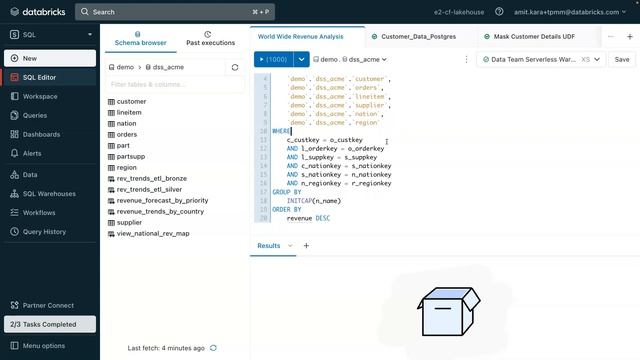The image size is (640, 360).
Task: Open the Data Team Serverless Warehouse selector
Action: coord(541,60)
